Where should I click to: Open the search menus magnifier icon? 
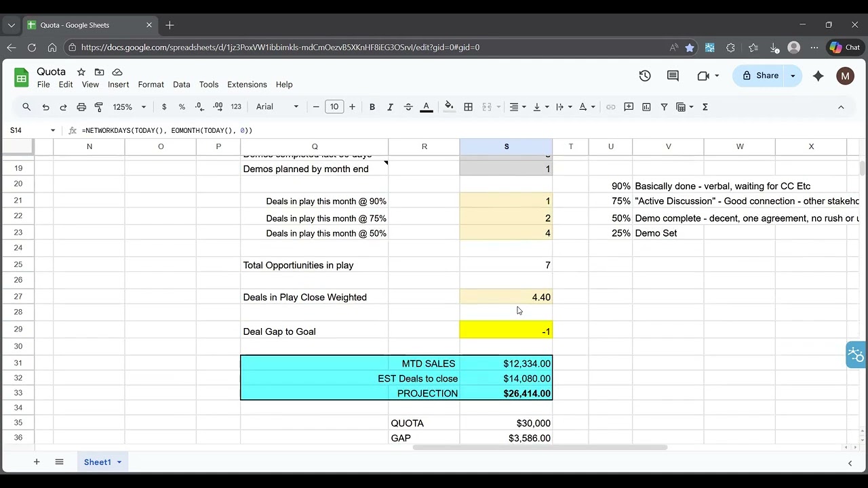26,107
